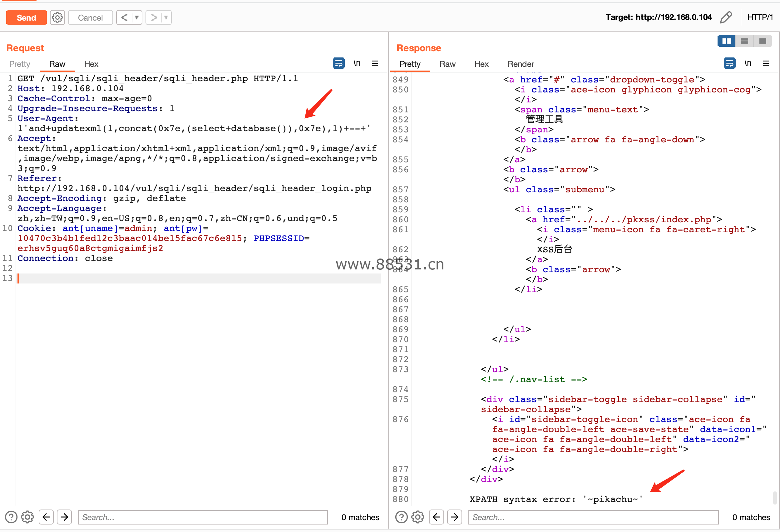
Task: Focus the response search field
Action: point(593,517)
